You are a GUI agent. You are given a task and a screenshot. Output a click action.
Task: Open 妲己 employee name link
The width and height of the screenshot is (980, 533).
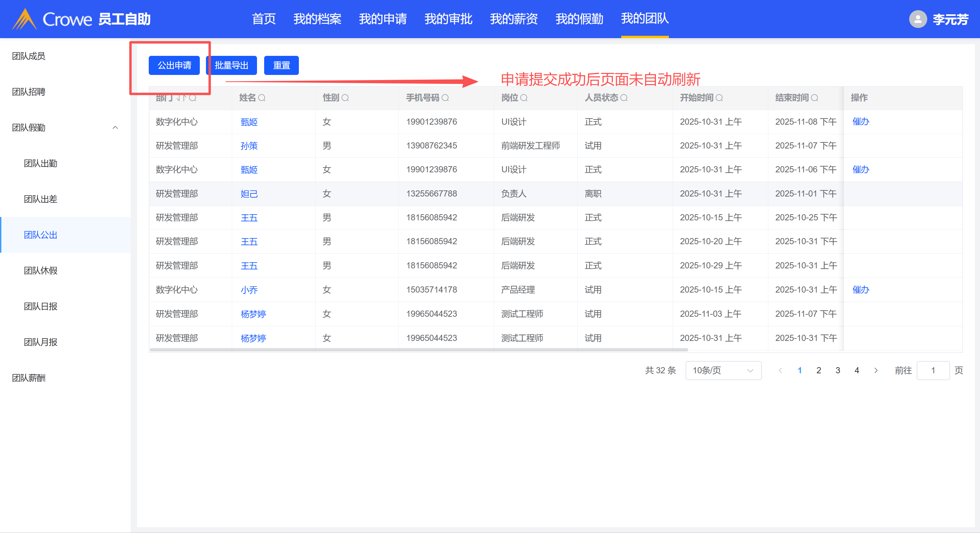(x=249, y=194)
